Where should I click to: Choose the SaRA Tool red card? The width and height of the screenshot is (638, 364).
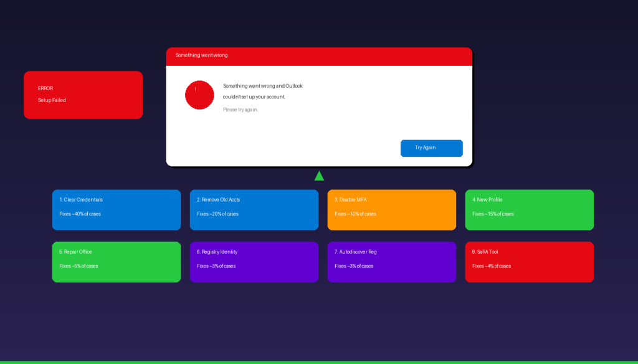pyautogui.click(x=529, y=262)
